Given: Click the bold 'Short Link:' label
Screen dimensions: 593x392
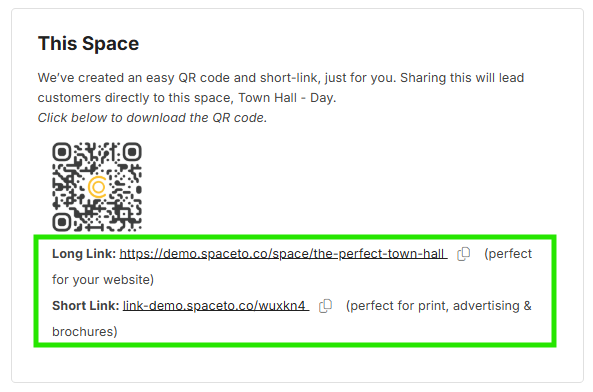Looking at the screenshot, I should tap(85, 305).
